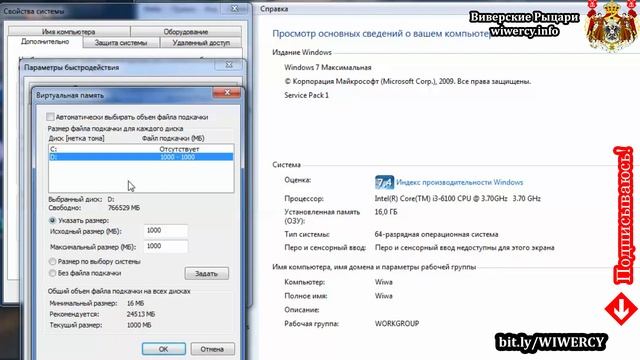Click 'Windows 7 Максимальная' edition text
The height and width of the screenshot is (360, 640).
[328, 67]
